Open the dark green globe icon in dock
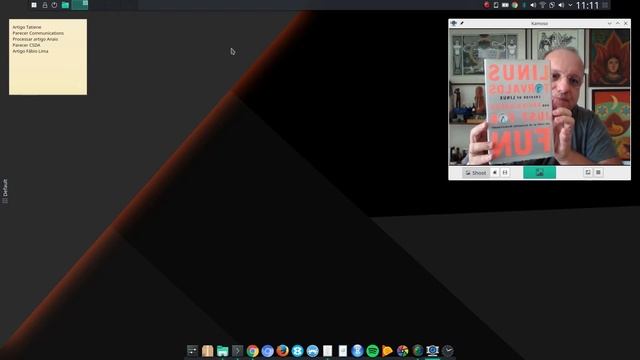The image size is (640, 360). coord(418,351)
